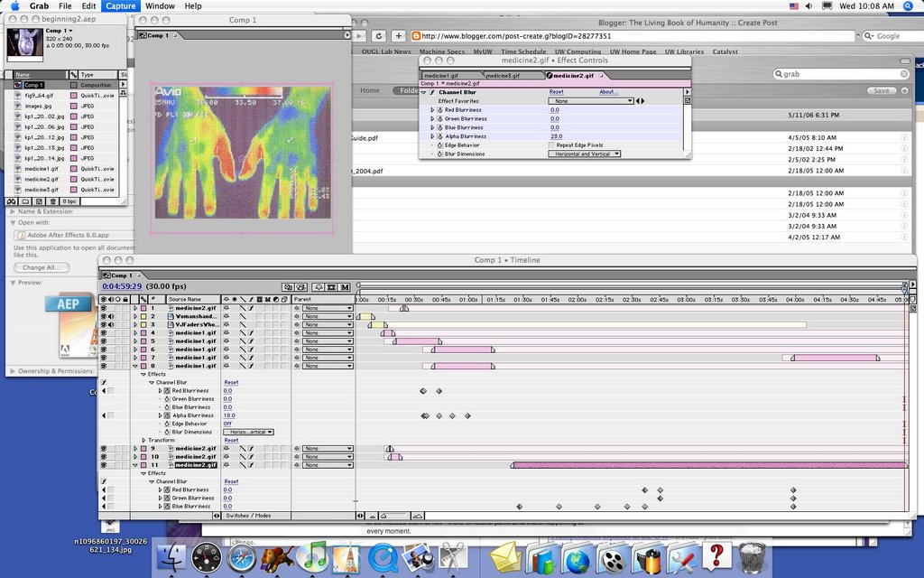Click the zoom-in mountains icon in timeline

[417, 516]
